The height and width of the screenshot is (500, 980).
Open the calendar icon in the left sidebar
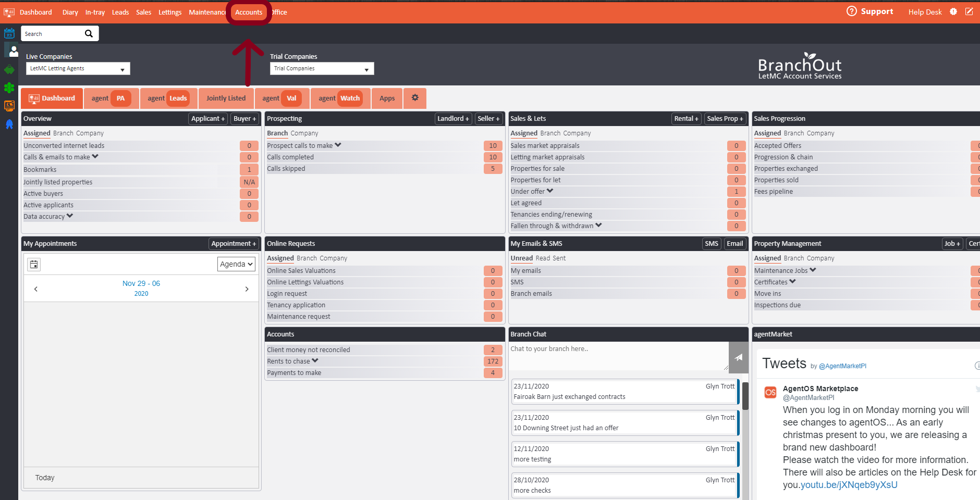tap(9, 34)
